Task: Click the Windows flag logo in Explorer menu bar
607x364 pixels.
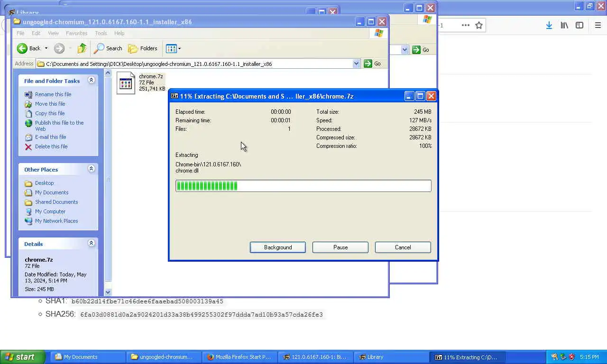Action: click(x=378, y=33)
